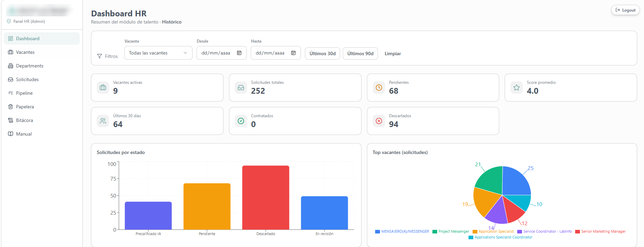Open the Desde calendar picker icon

[239, 53]
